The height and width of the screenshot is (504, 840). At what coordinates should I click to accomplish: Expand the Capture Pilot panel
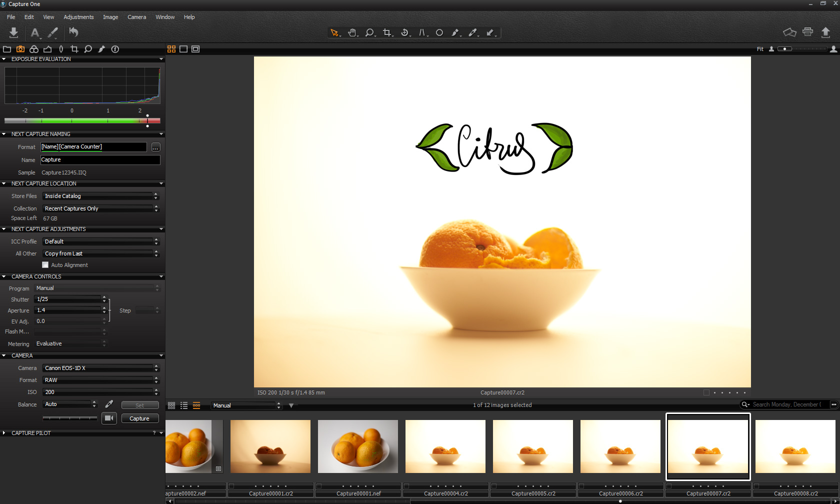point(4,433)
